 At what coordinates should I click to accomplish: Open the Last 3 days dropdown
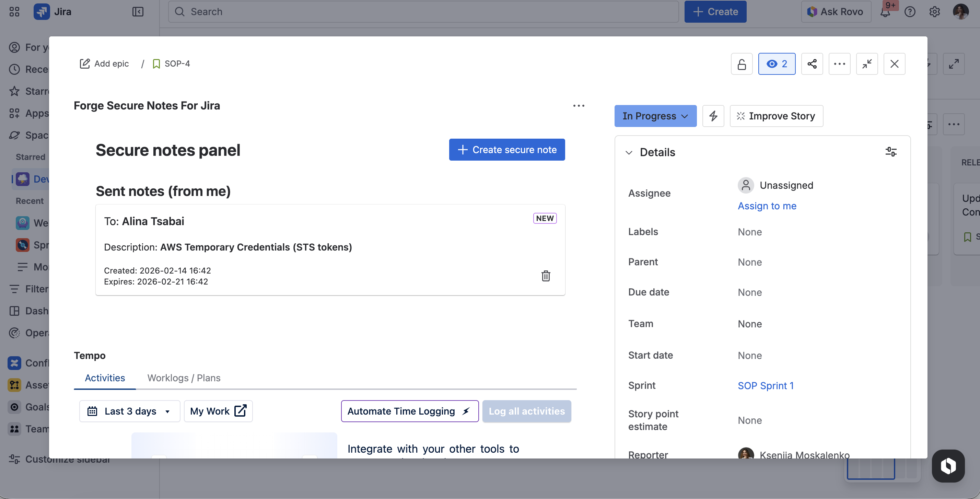[x=129, y=411]
